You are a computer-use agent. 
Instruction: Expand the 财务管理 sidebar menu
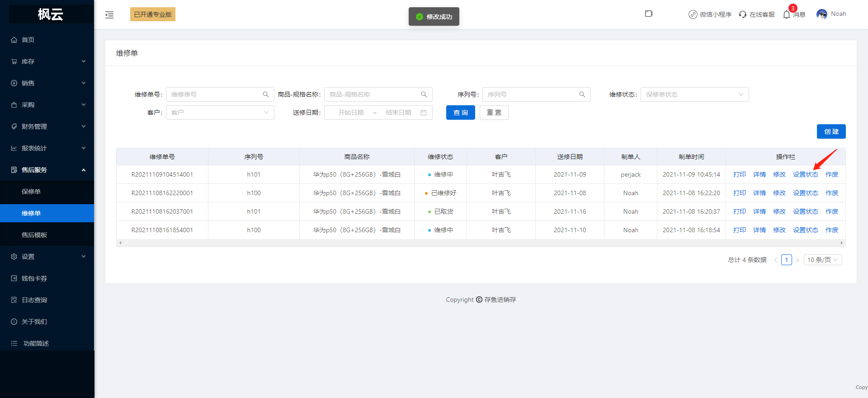pos(47,126)
